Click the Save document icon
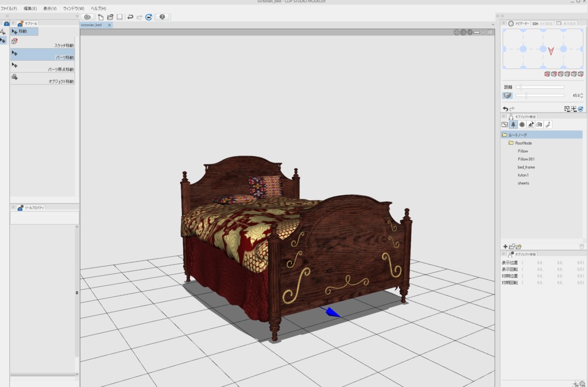588x387 pixels. [x=120, y=17]
